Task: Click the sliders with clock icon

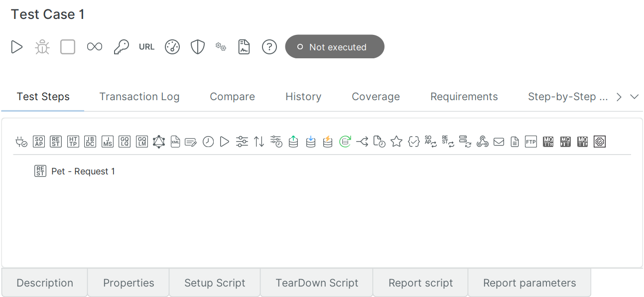Action: coord(276,142)
